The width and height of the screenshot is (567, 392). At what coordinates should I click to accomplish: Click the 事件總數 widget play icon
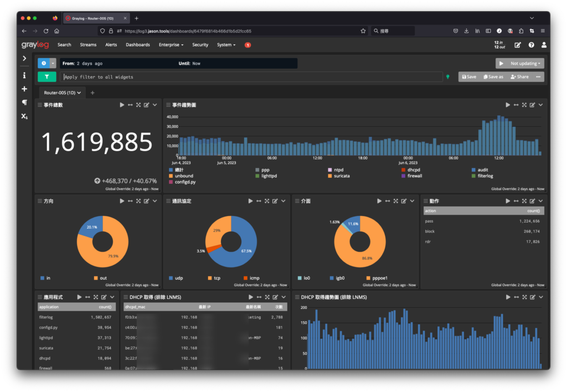122,105
